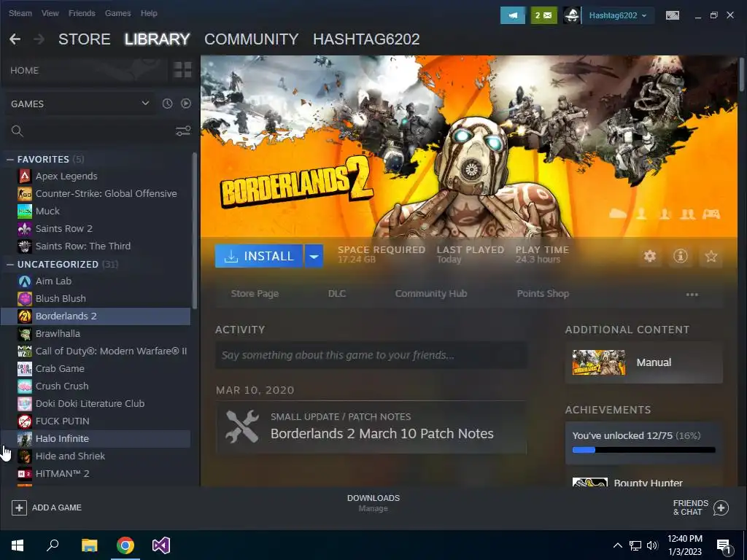Click the library search magnifier icon
The width and height of the screenshot is (747, 560).
(18, 131)
